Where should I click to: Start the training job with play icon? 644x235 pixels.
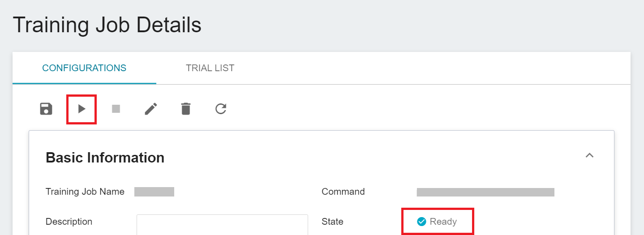[82, 109]
